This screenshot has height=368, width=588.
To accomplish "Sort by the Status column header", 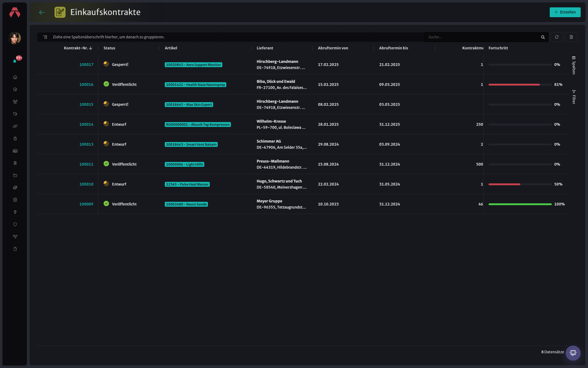I will 109,48.
